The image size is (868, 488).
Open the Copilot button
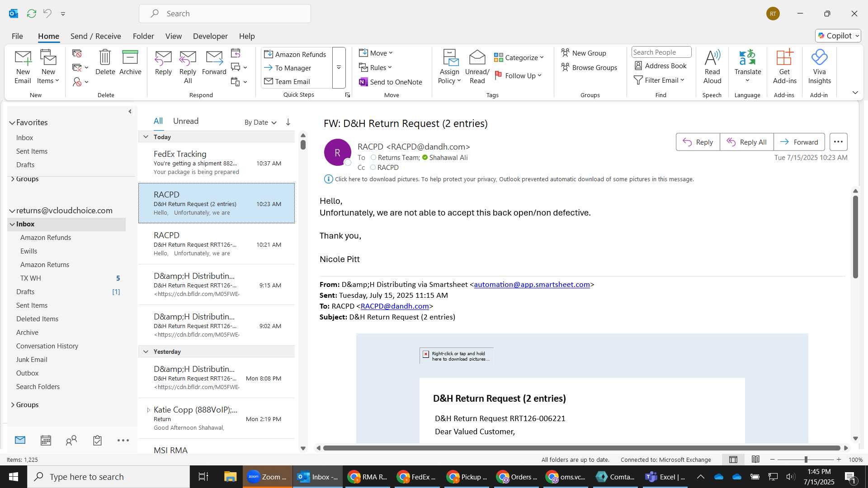[838, 36]
